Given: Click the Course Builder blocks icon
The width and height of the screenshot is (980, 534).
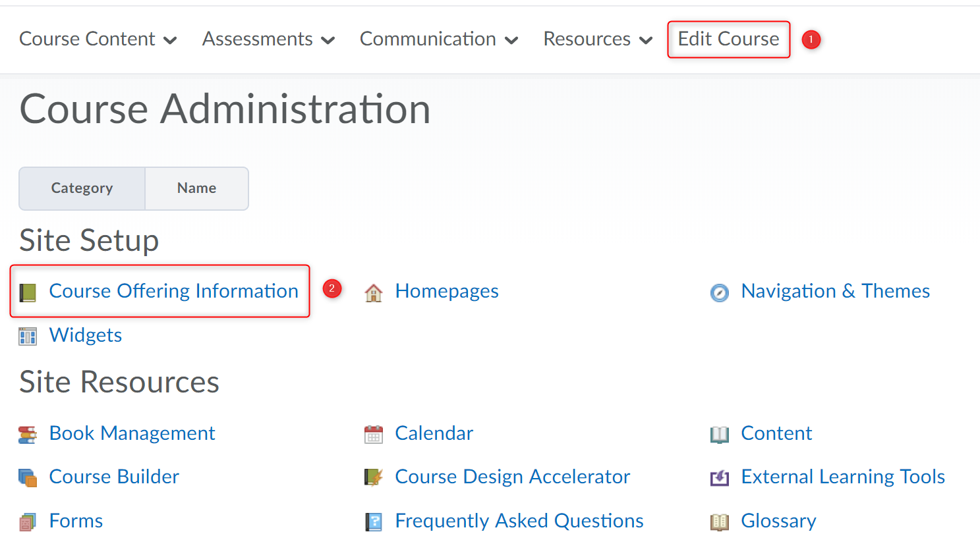Looking at the screenshot, I should click(28, 478).
